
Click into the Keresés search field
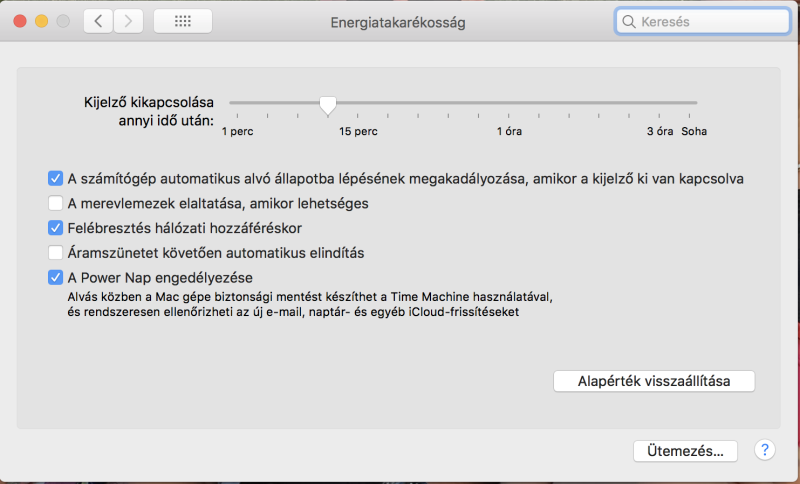[x=703, y=21]
